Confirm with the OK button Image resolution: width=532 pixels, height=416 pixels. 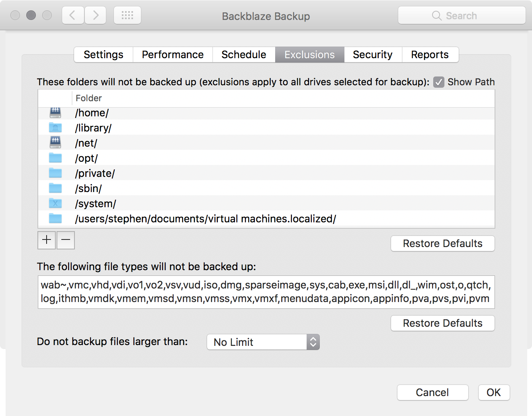click(494, 392)
